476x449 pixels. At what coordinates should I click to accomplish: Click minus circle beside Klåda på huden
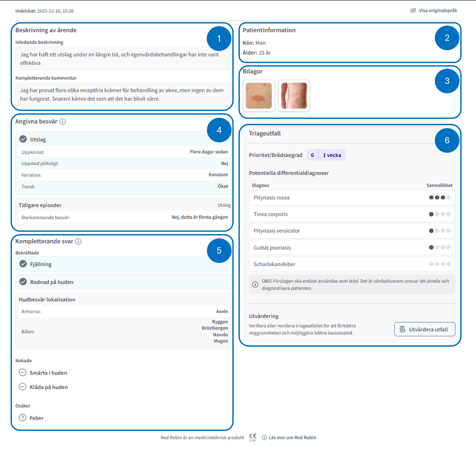pyautogui.click(x=23, y=387)
